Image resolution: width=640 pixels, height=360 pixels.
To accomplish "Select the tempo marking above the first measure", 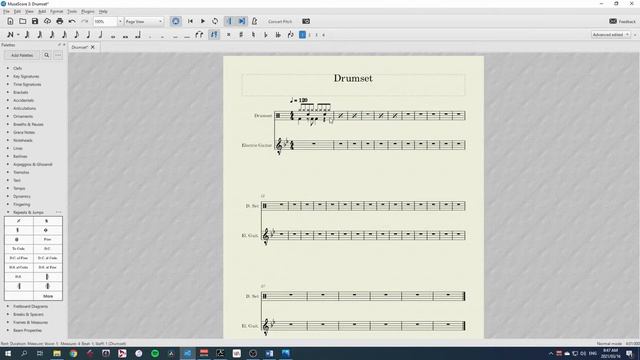I will [x=299, y=100].
